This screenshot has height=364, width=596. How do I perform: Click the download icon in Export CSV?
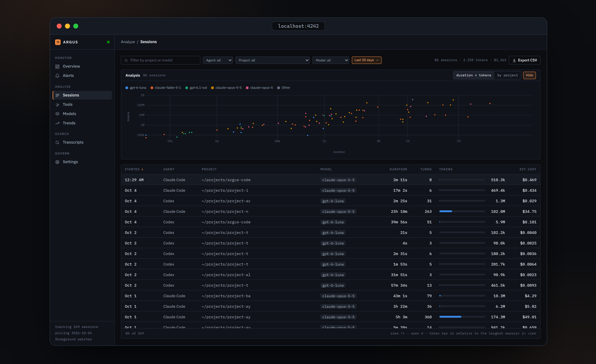click(514, 60)
